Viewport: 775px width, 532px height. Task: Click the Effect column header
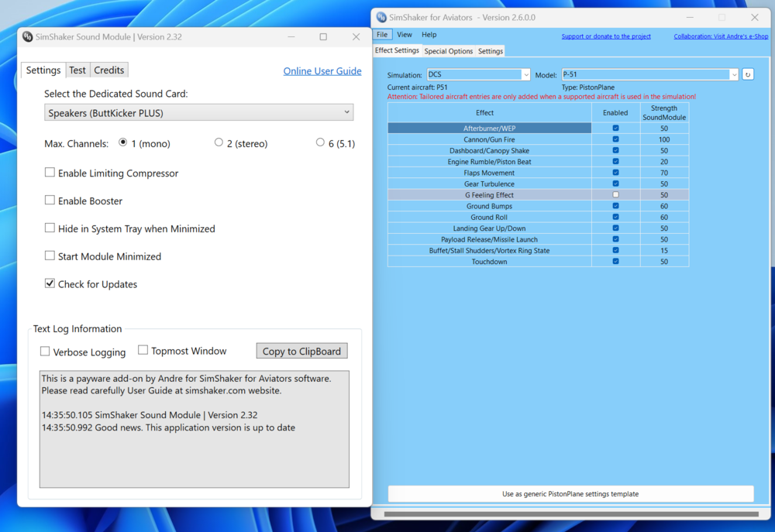tap(489, 112)
